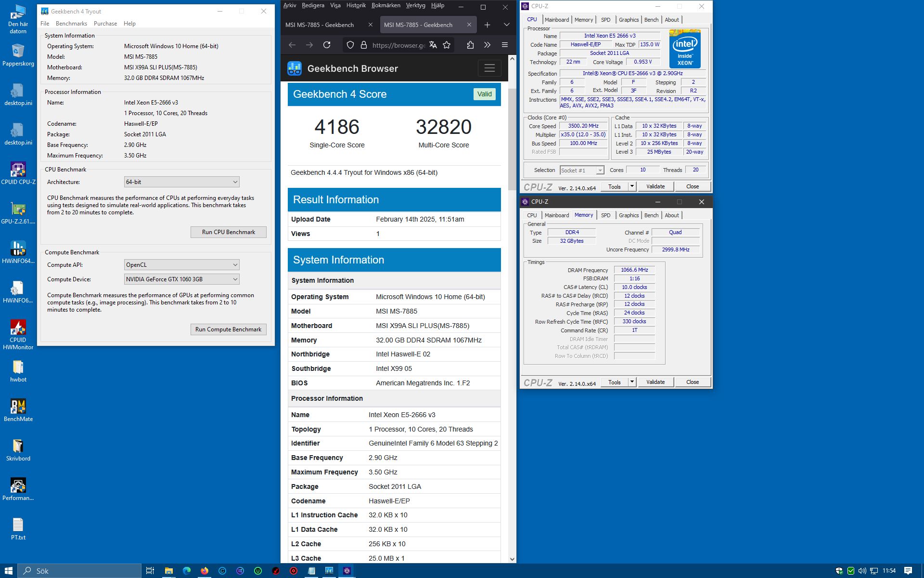Screen dimensions: 924x578
Task: Switch to Graphics tab in lower CPU-Z
Action: [x=629, y=215]
